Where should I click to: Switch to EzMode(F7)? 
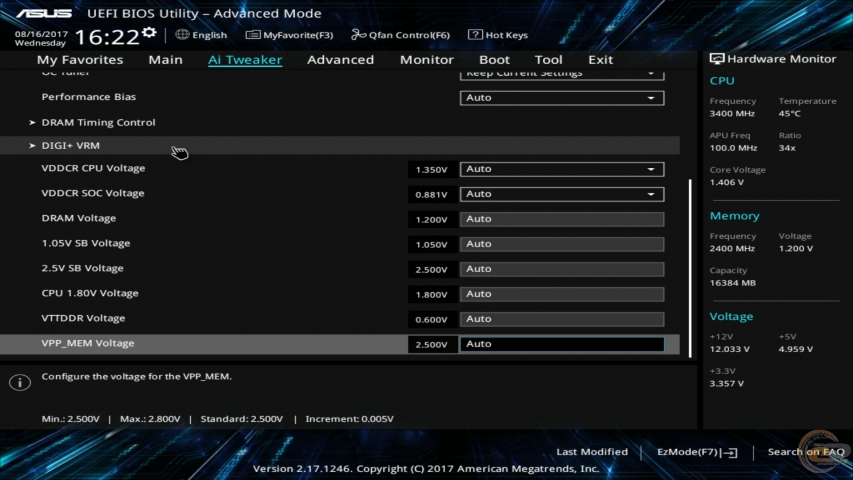click(688, 452)
